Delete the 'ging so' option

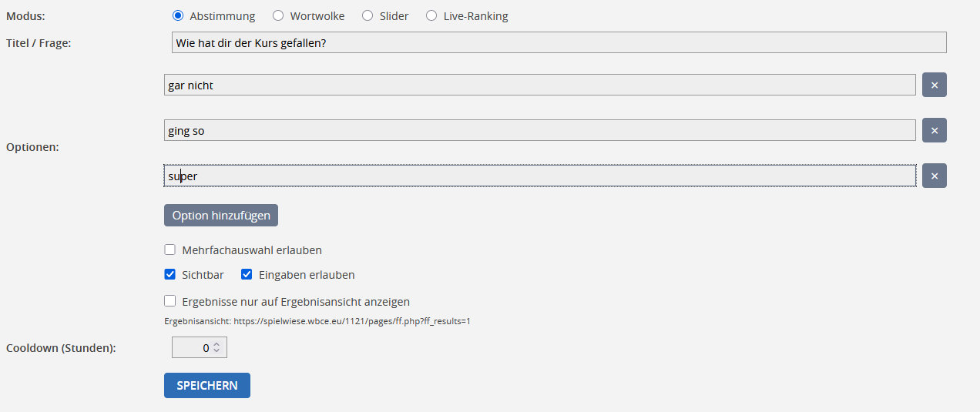(934, 131)
